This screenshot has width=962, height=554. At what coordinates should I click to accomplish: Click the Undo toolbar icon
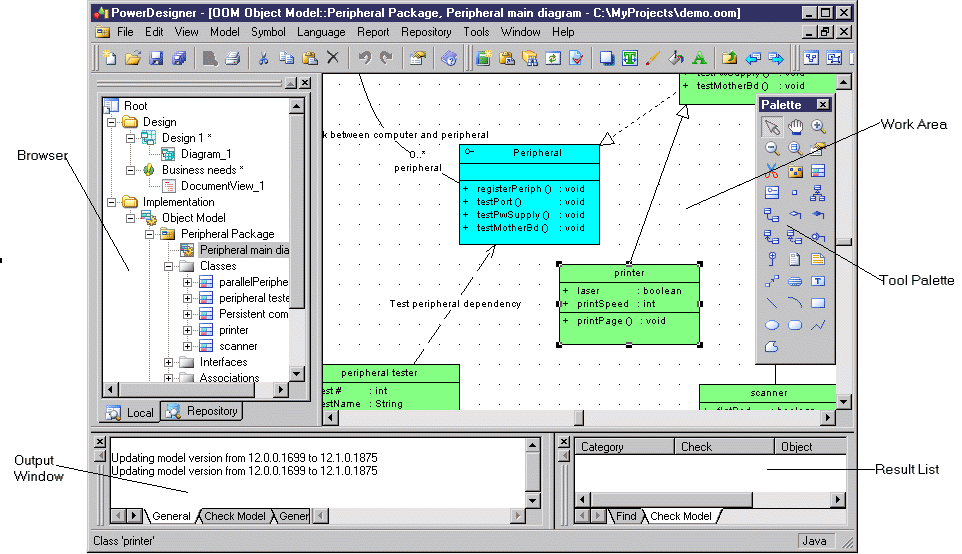click(364, 58)
